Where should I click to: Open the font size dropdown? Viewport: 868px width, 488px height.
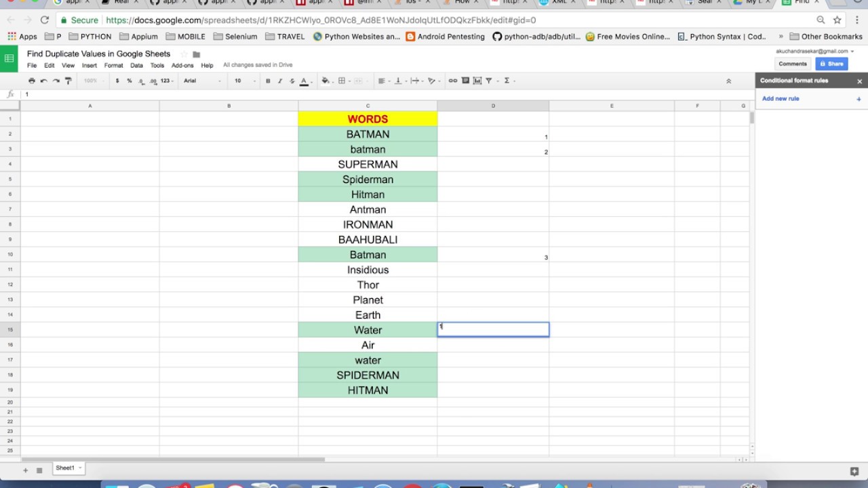(x=245, y=81)
